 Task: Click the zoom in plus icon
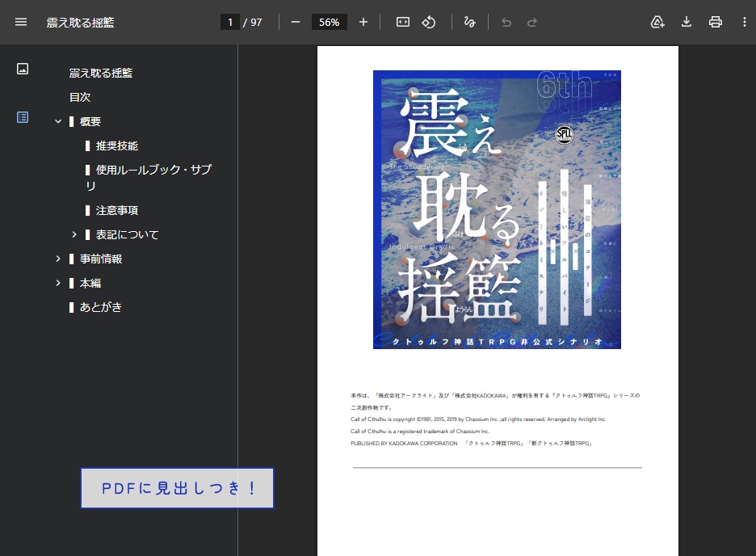(x=363, y=22)
